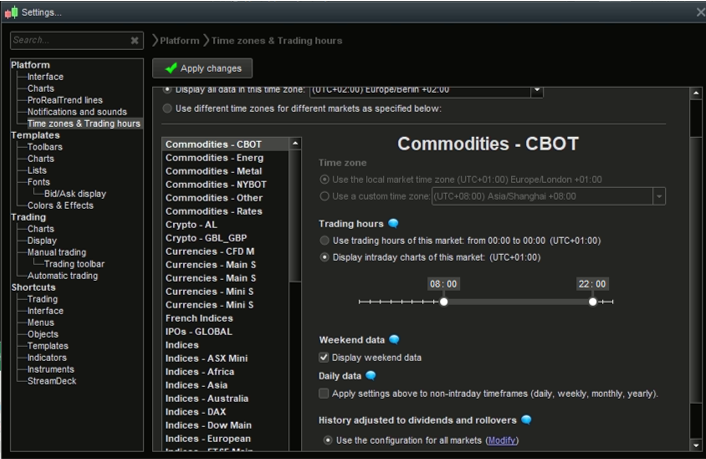Select Colors & Effects in Templates
Viewport: 706px width, 459px height.
click(x=60, y=205)
